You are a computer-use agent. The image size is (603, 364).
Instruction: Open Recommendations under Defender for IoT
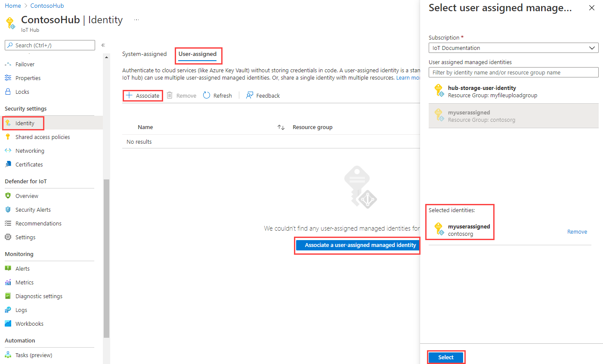(x=38, y=223)
